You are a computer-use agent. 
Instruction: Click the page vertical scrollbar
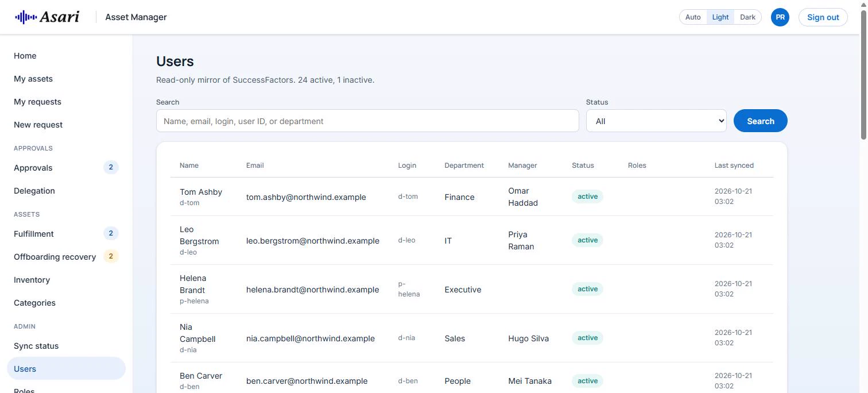(863, 75)
